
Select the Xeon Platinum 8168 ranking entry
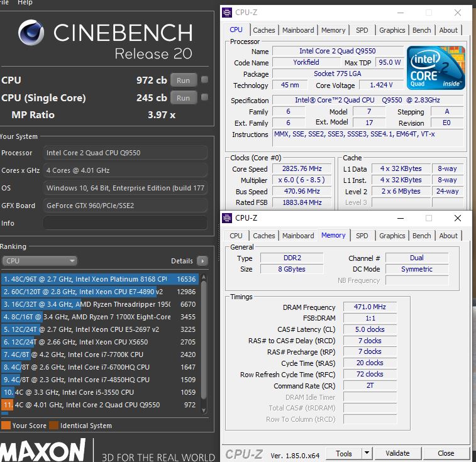tap(99, 279)
